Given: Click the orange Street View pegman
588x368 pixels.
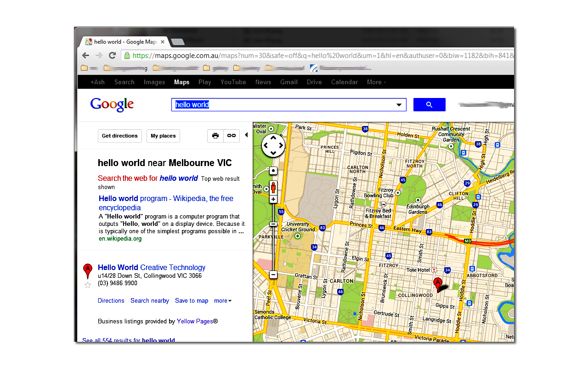Looking at the screenshot, I should (273, 187).
